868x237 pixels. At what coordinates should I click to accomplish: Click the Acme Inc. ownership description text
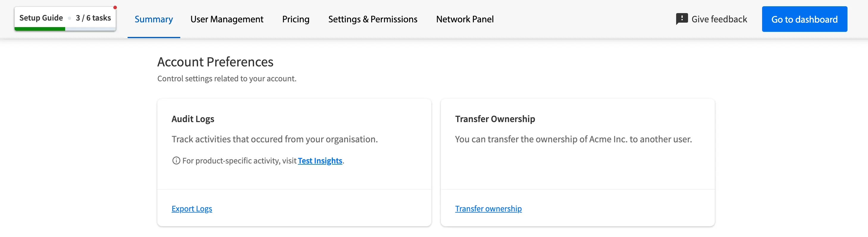coord(573,139)
